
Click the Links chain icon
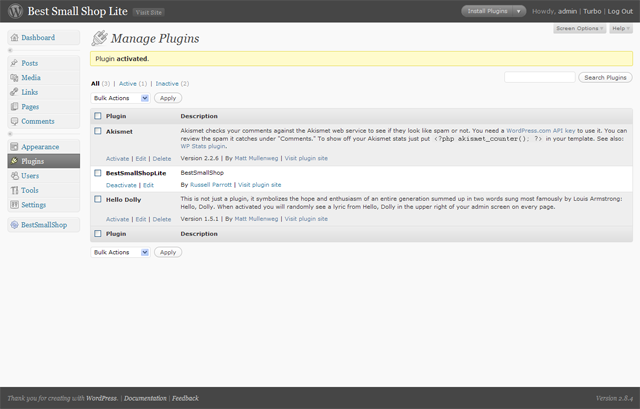pyautogui.click(x=14, y=92)
